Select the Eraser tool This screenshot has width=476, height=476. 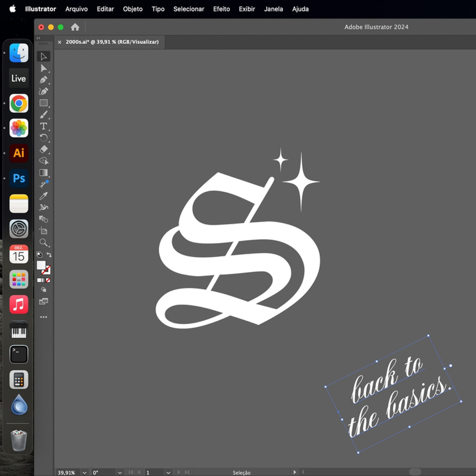43,149
